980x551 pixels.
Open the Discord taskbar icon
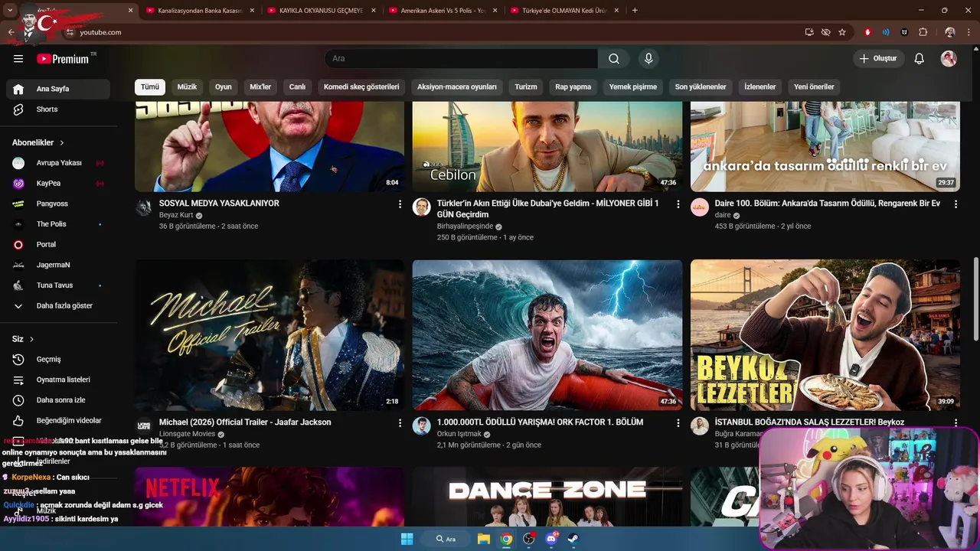[x=550, y=539]
